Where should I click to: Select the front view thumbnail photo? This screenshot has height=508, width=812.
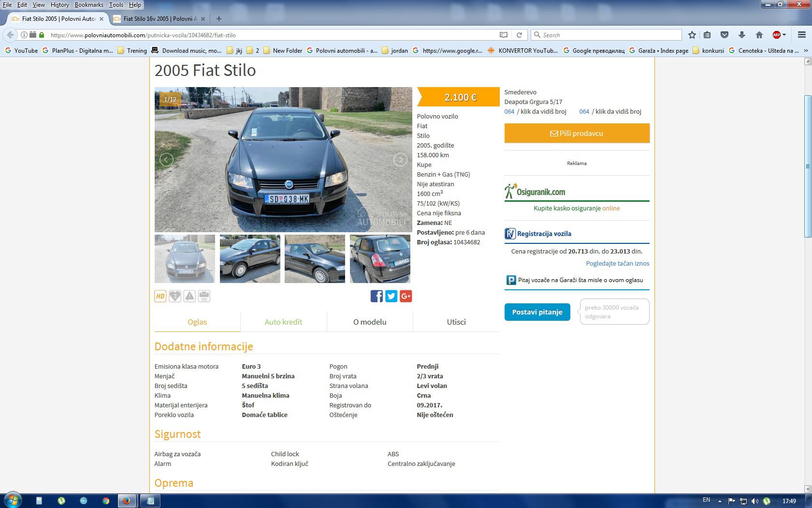pyautogui.click(x=185, y=259)
